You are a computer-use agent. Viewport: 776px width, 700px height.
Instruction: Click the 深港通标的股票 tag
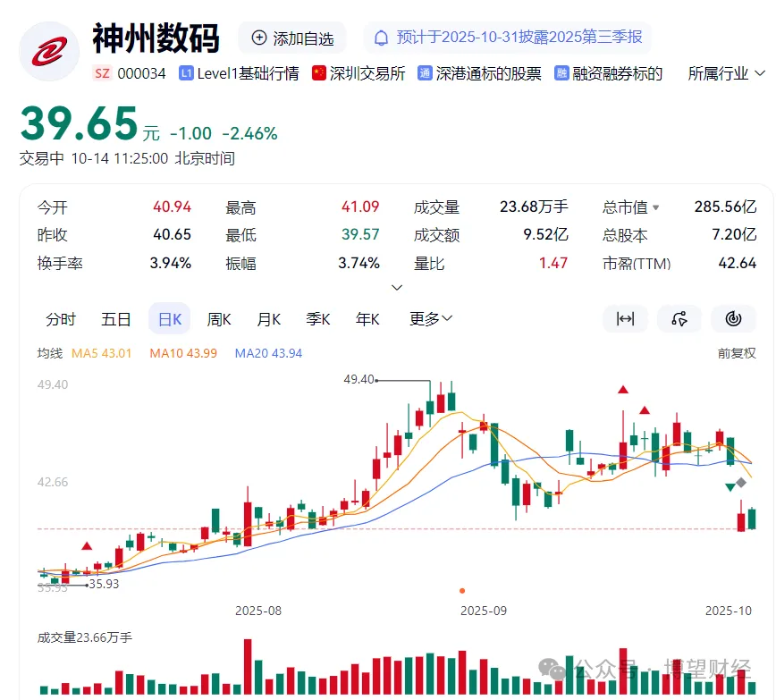click(x=488, y=74)
